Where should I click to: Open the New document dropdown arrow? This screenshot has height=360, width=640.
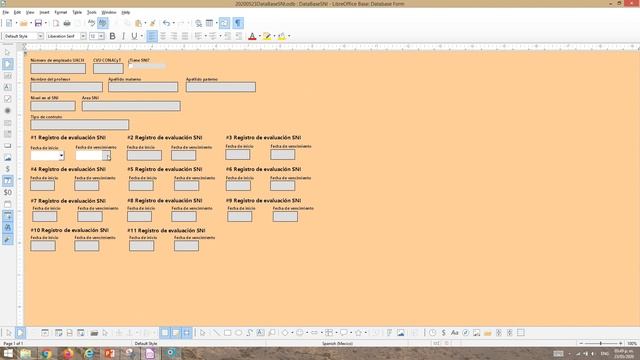point(16,23)
